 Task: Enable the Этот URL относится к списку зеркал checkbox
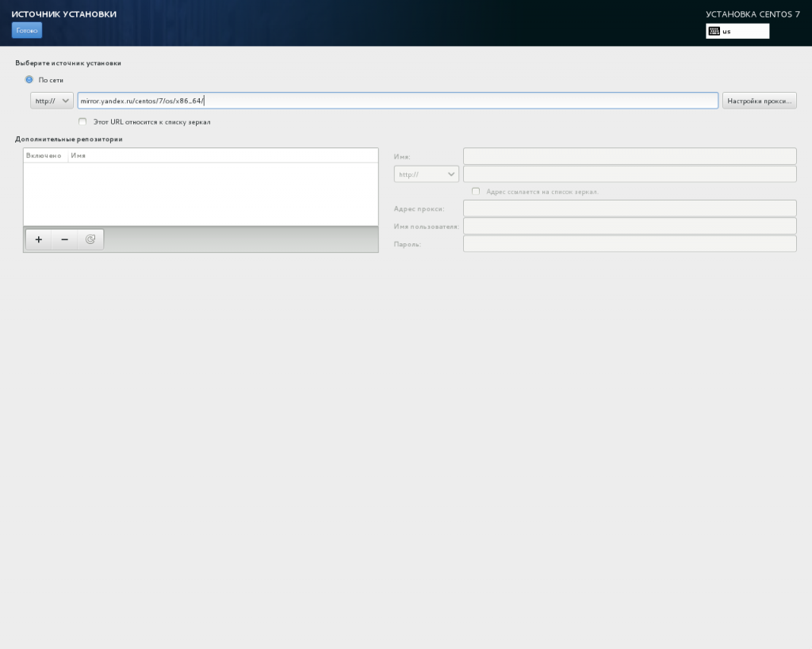(82, 122)
